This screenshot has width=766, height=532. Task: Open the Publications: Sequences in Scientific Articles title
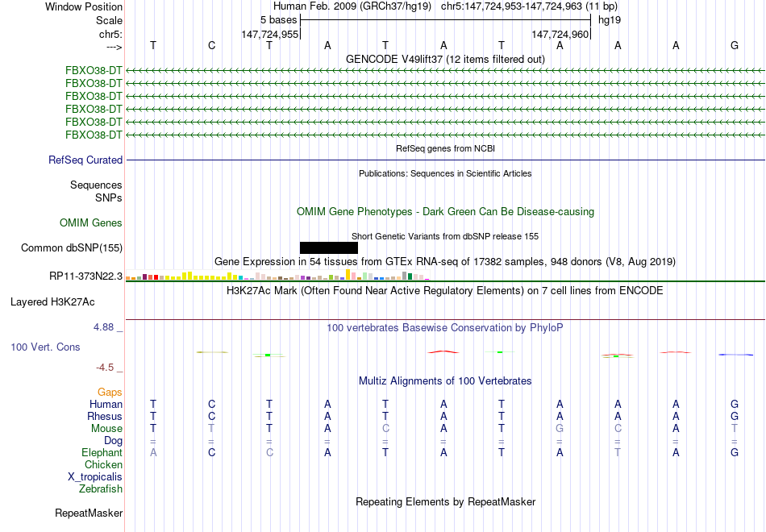445,173
